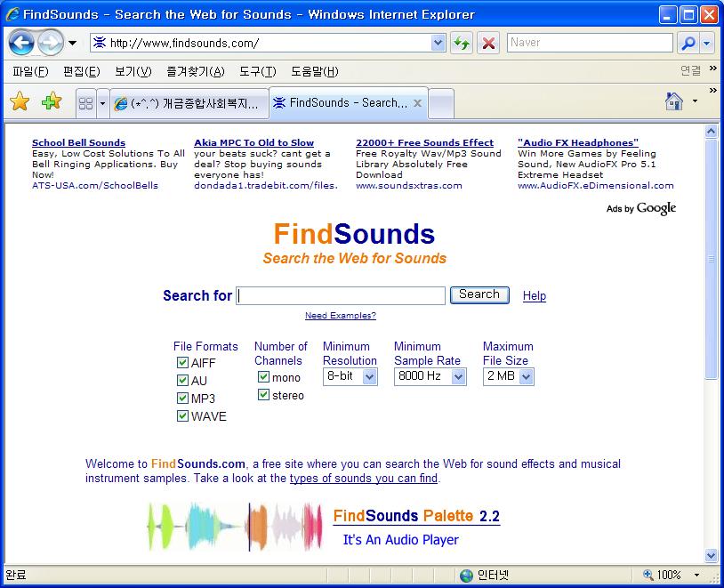The height and width of the screenshot is (588, 724).
Task: Open the 도움말(H) menu
Action: pyautogui.click(x=315, y=71)
